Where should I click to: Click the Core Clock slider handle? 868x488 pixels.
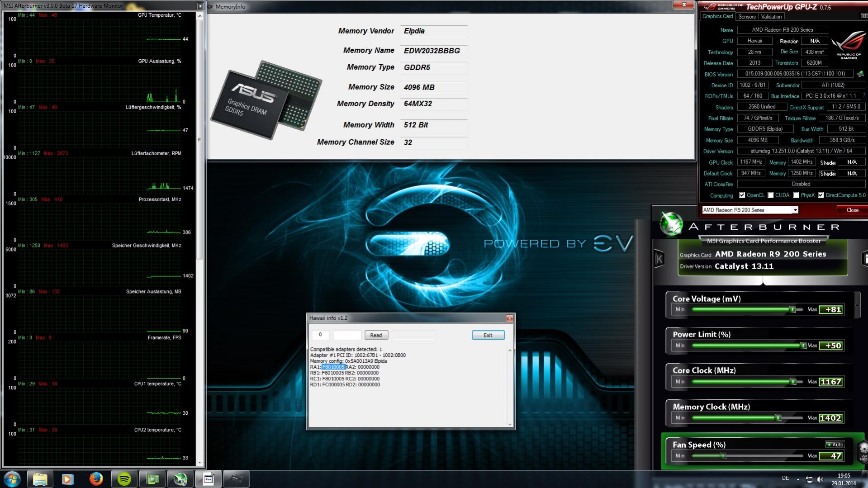pos(792,382)
